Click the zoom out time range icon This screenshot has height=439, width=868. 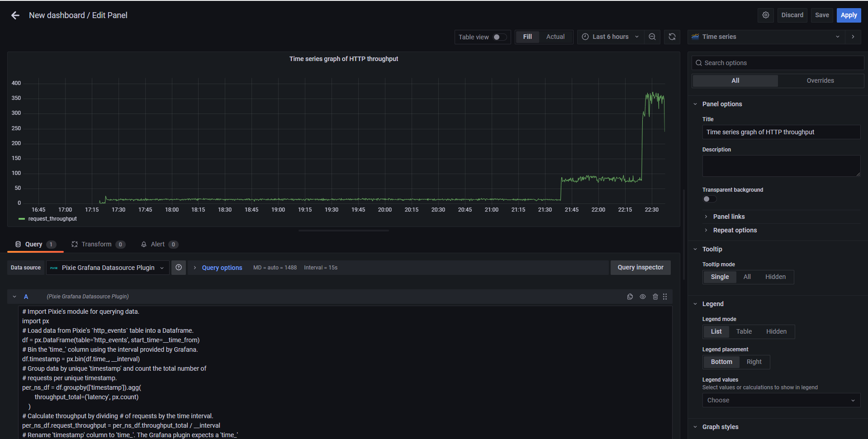coord(652,37)
